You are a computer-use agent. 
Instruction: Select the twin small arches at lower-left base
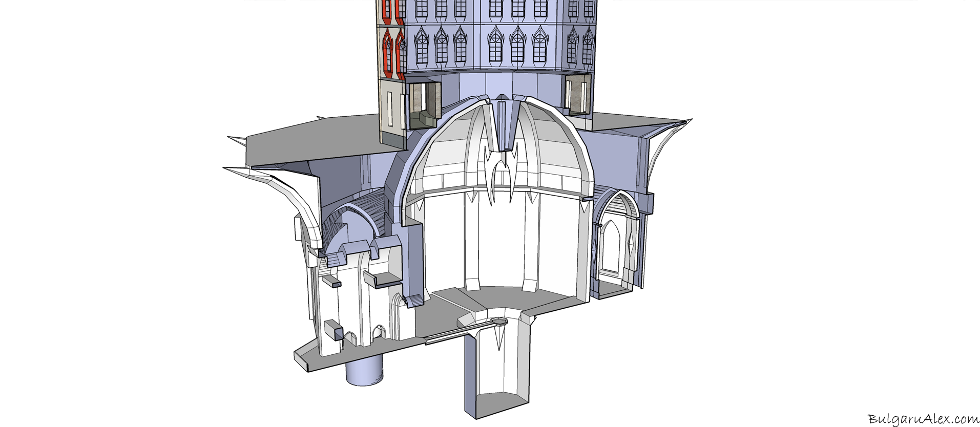(x=365, y=335)
